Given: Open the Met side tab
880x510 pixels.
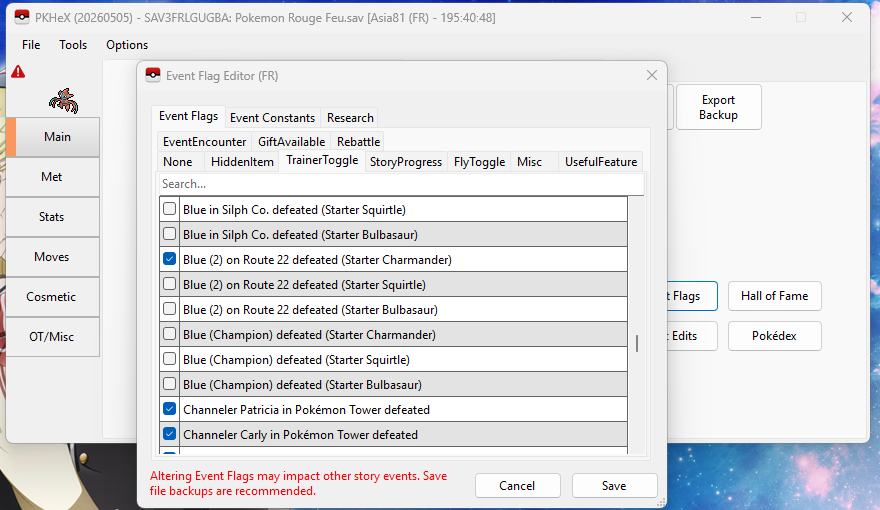Looking at the screenshot, I should (52, 177).
